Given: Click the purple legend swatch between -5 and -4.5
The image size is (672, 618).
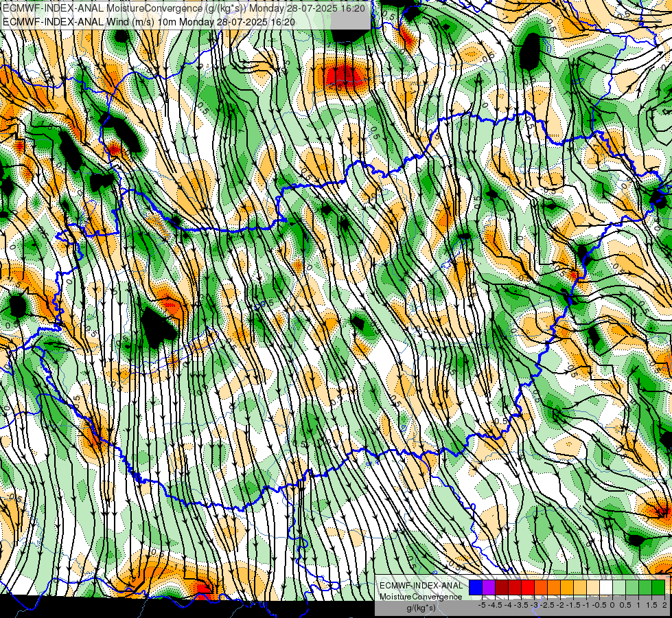Looking at the screenshot, I should tap(489, 588).
